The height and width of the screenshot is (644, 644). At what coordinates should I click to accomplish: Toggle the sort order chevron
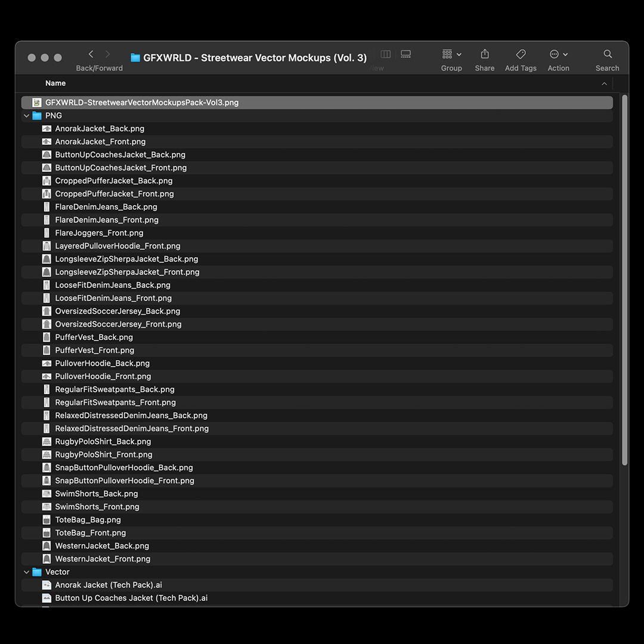point(604,83)
